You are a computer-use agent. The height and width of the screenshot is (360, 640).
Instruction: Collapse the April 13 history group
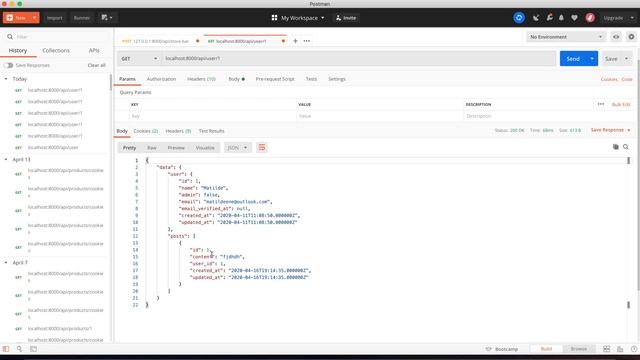click(6, 159)
